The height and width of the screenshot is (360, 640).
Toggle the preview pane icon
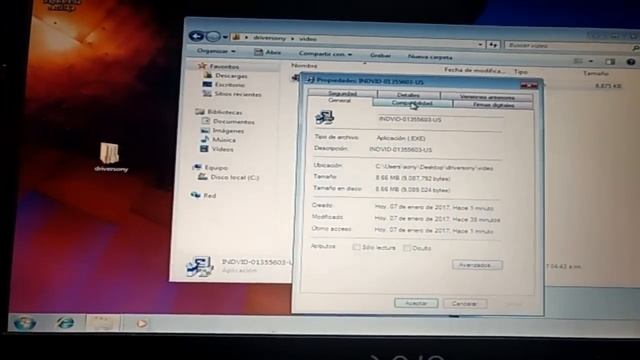pos(610,62)
